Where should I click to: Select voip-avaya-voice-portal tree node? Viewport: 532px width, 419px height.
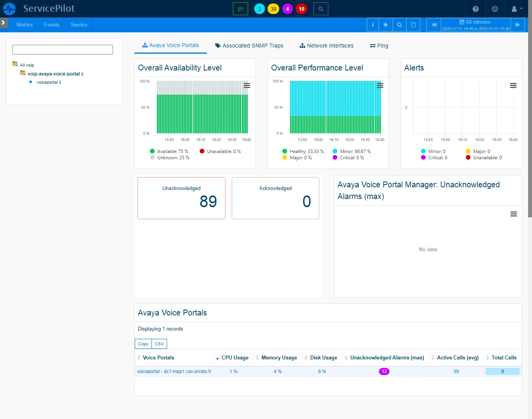[x=54, y=74]
